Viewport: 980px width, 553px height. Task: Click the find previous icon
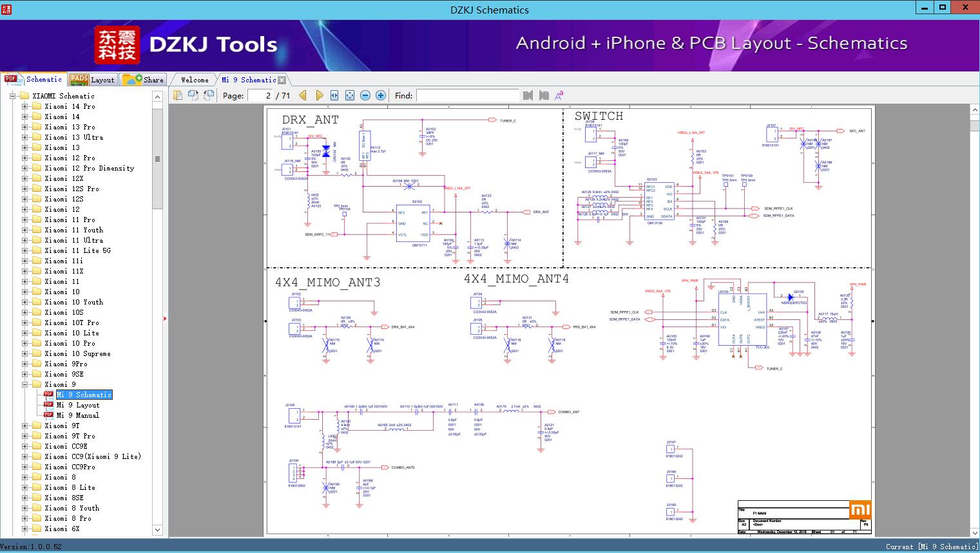coord(528,95)
